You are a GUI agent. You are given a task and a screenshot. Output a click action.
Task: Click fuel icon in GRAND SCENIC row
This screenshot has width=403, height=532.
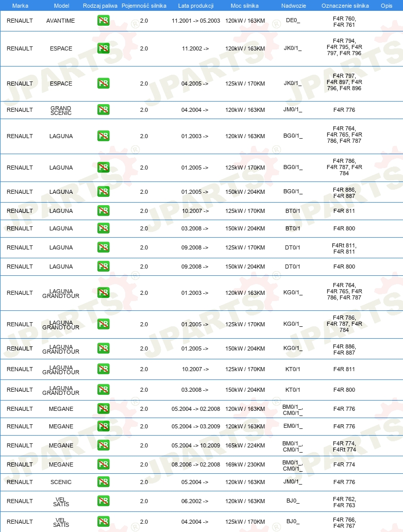point(104,110)
